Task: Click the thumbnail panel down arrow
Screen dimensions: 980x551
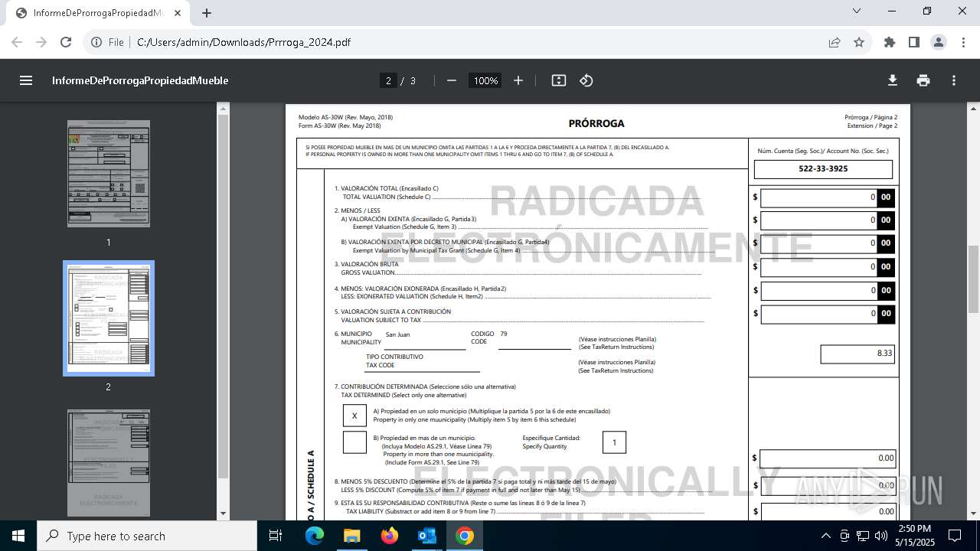Action: click(224, 514)
